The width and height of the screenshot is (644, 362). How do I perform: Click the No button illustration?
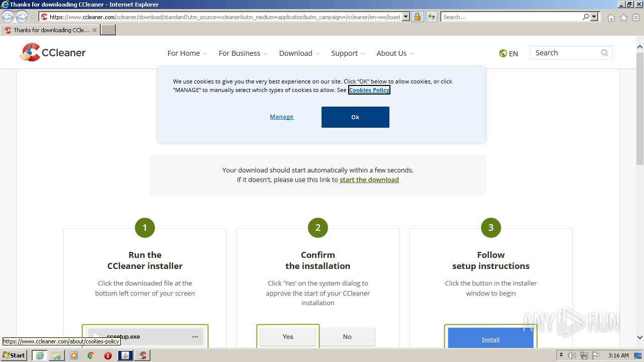tap(347, 337)
